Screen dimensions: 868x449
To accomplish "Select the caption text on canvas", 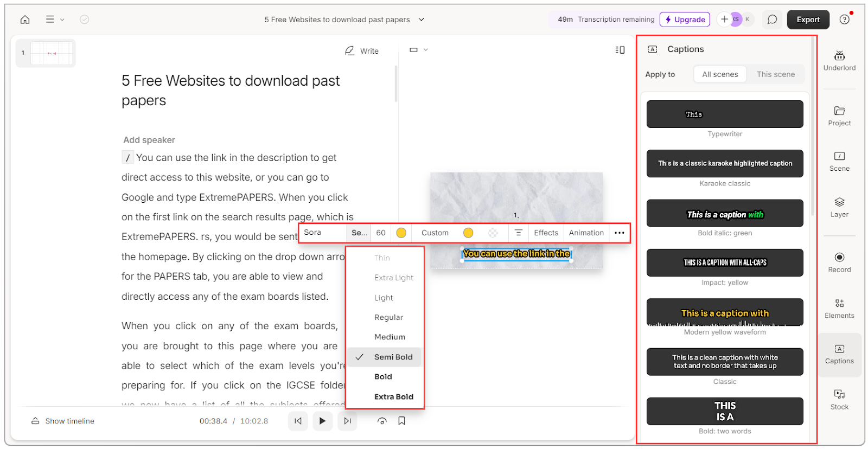I will [516, 254].
